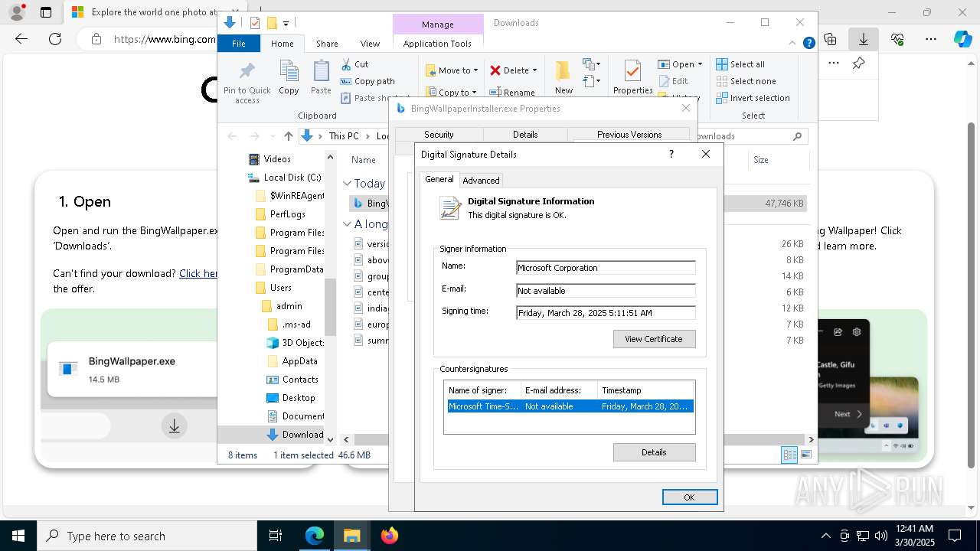Click the countersignature Details button

tap(654, 452)
